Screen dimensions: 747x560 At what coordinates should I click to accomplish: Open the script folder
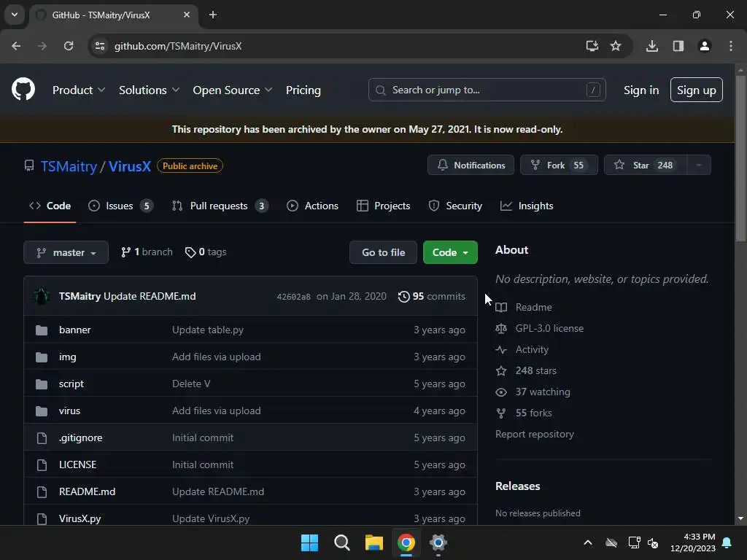[x=71, y=384]
